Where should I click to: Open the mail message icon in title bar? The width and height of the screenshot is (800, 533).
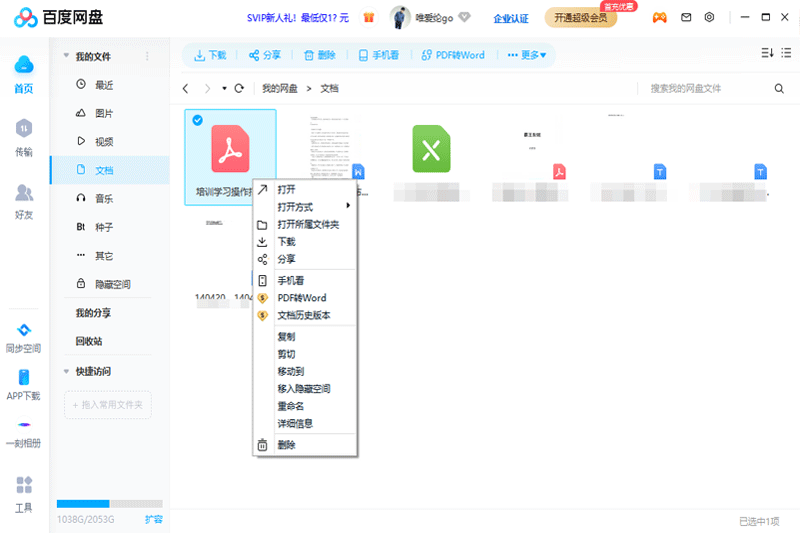coord(686,18)
